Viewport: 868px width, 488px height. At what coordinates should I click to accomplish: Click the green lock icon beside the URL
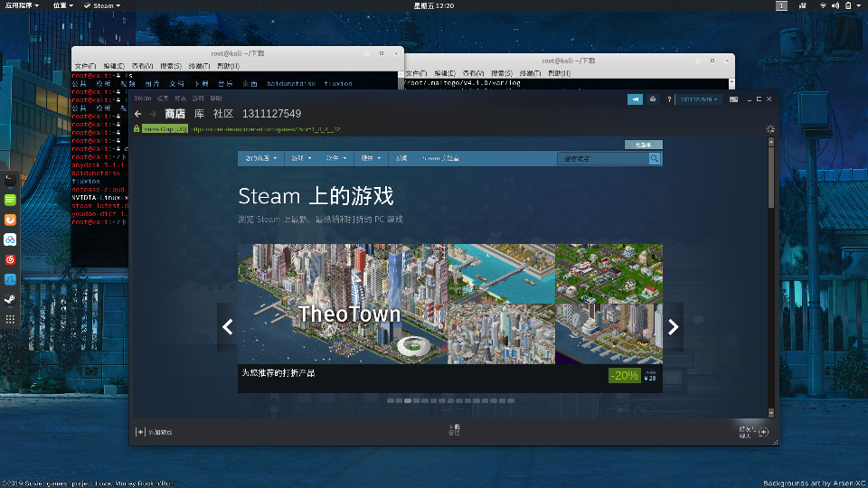[x=137, y=128]
